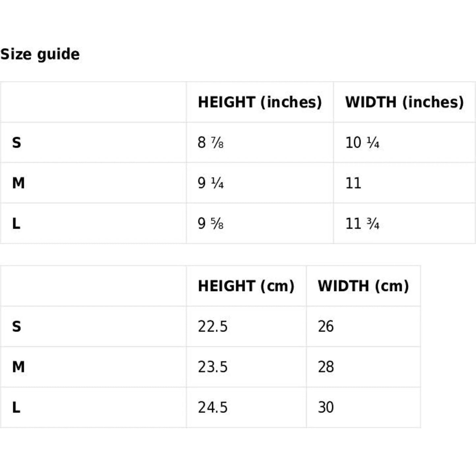476x476 pixels.
Task: Click the M row label in inches table
Action: 18,183
